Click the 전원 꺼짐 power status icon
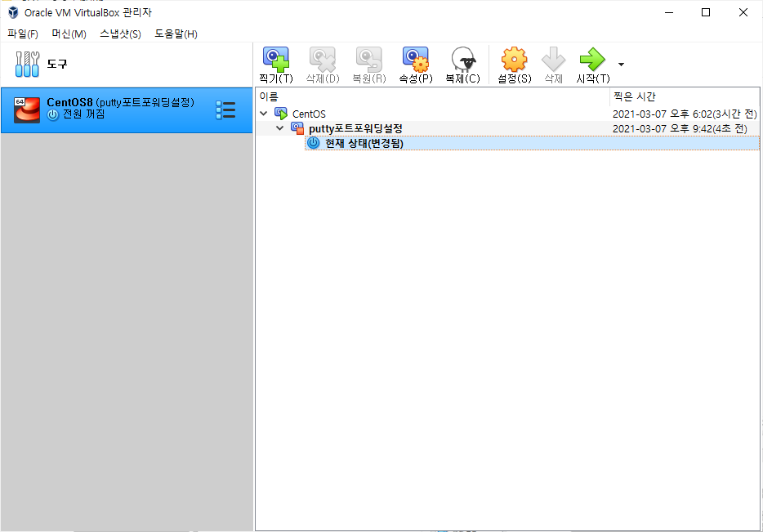Viewport: 763px width, 532px height. 52,115
